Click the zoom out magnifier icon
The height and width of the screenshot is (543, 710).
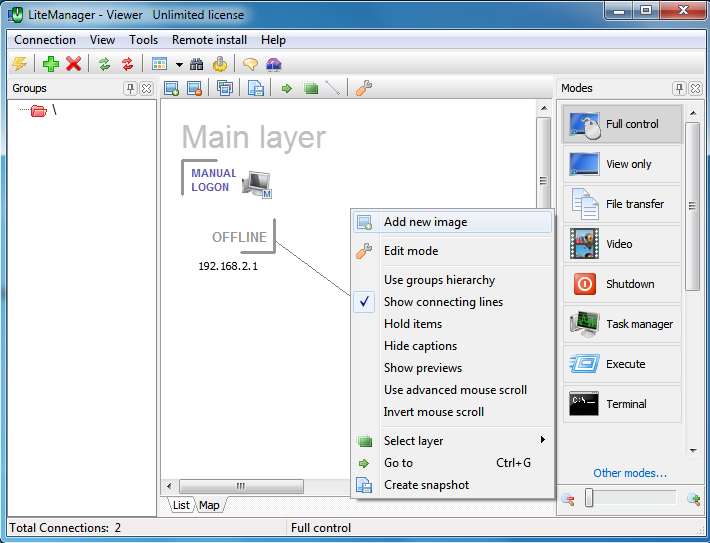pos(568,499)
